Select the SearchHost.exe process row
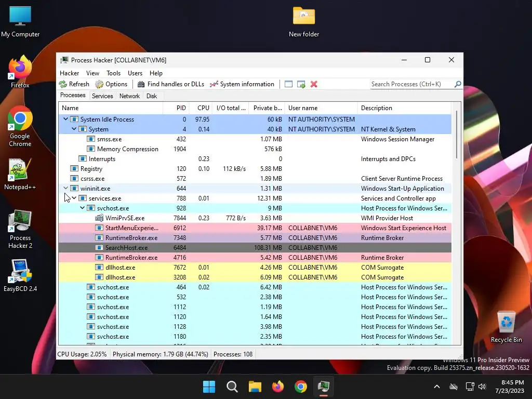 coord(255,247)
